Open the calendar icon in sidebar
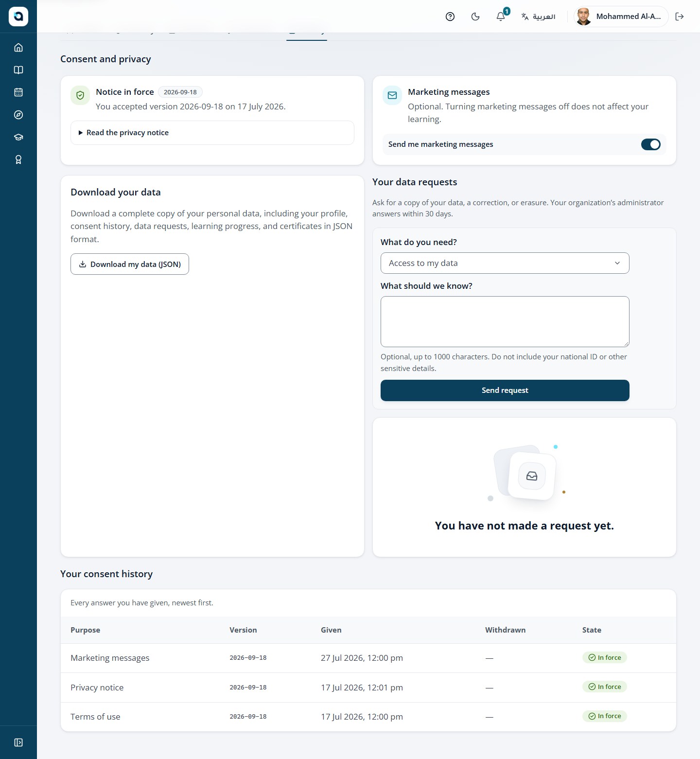The image size is (700, 759). click(18, 92)
